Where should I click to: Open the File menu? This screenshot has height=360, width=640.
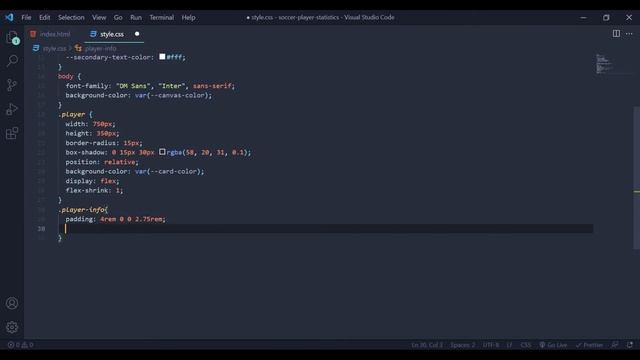point(26,18)
